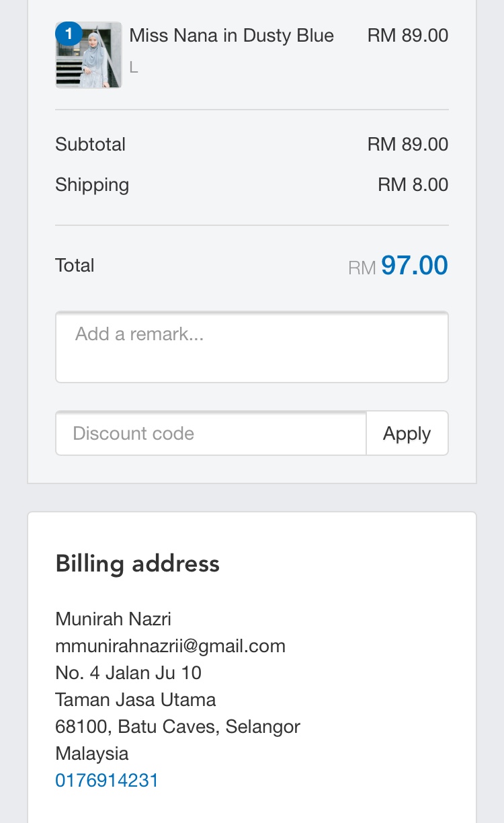Focus the Discount code field

click(x=211, y=433)
